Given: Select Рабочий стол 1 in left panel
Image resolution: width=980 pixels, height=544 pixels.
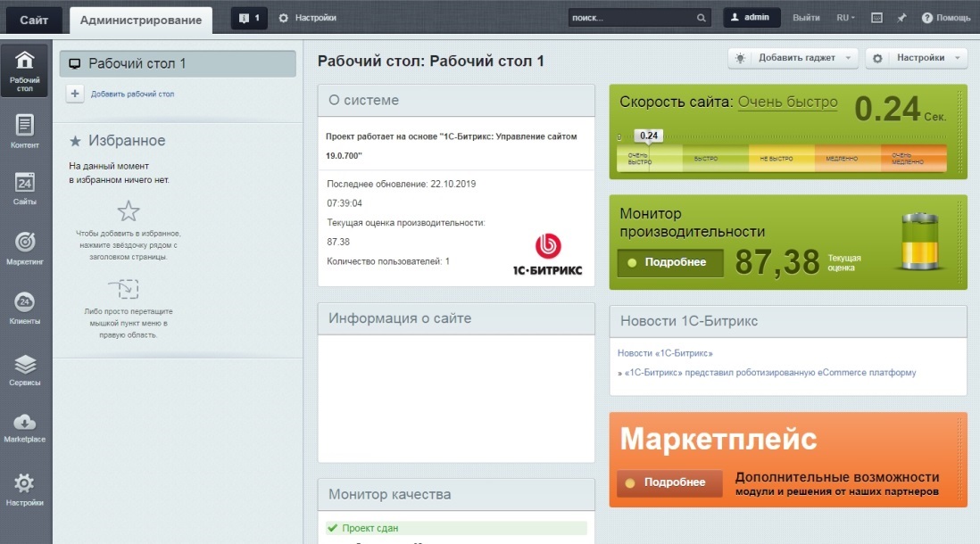Looking at the screenshot, I should (178, 63).
